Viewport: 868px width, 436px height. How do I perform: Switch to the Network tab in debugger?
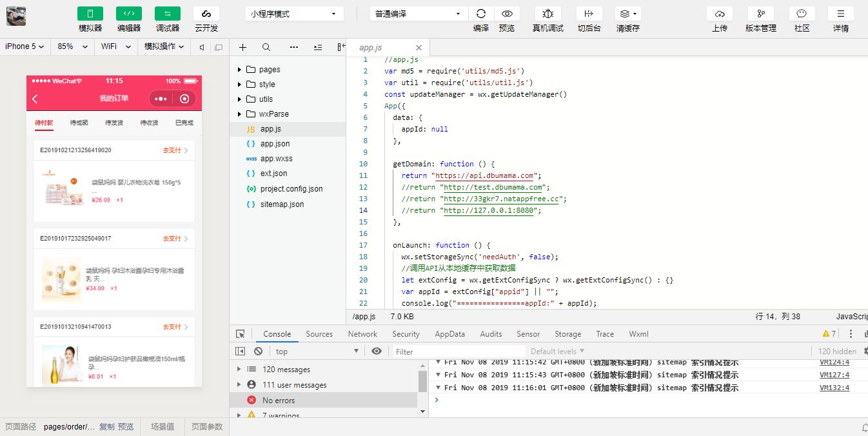tap(362, 334)
